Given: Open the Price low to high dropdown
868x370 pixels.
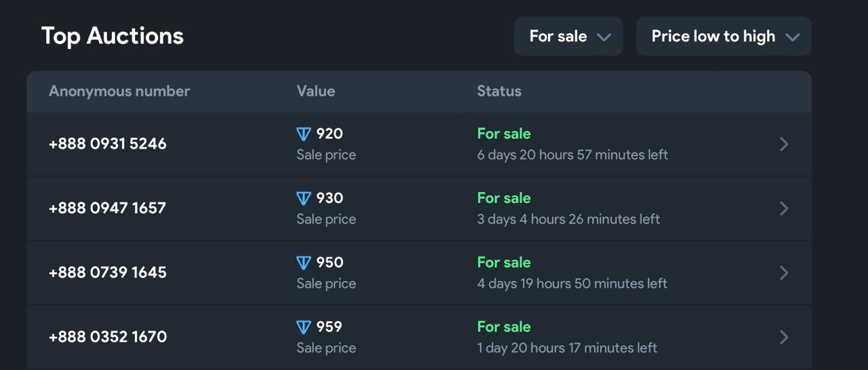Looking at the screenshot, I should pos(724,36).
